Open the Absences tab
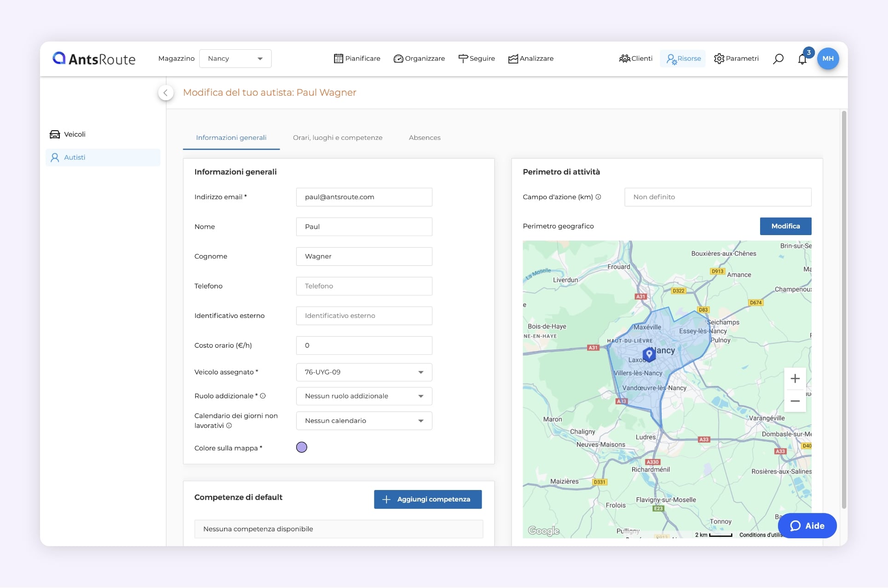The width and height of the screenshot is (888, 588). (424, 138)
